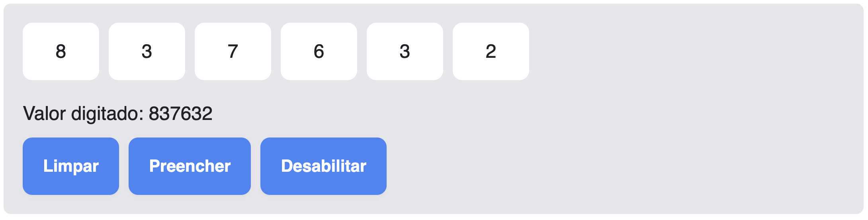Disable the code inputs via Desabilitar
The width and height of the screenshot is (868, 220).
tap(323, 166)
